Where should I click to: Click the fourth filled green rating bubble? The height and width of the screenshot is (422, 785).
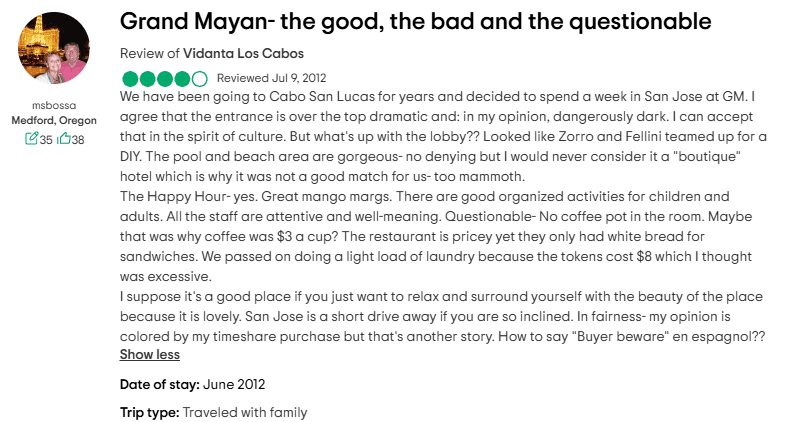coord(182,79)
